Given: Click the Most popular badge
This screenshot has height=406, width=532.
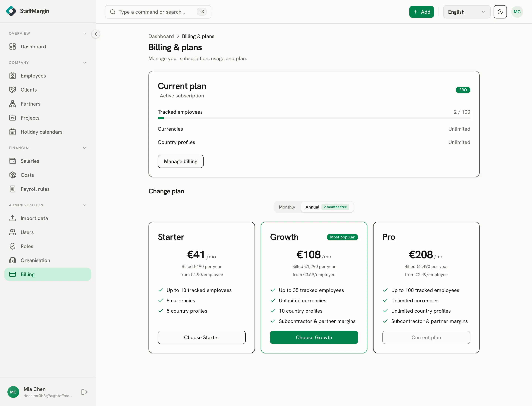Looking at the screenshot, I should [342, 237].
